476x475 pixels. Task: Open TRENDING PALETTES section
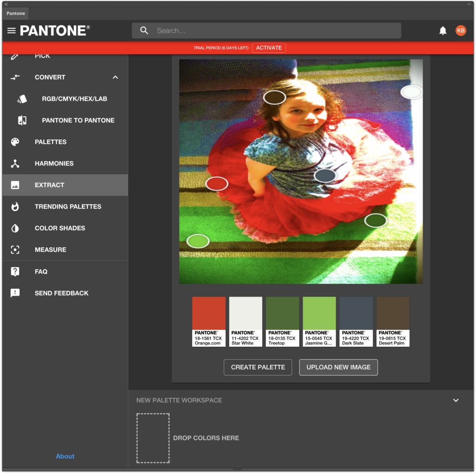[x=65, y=207]
